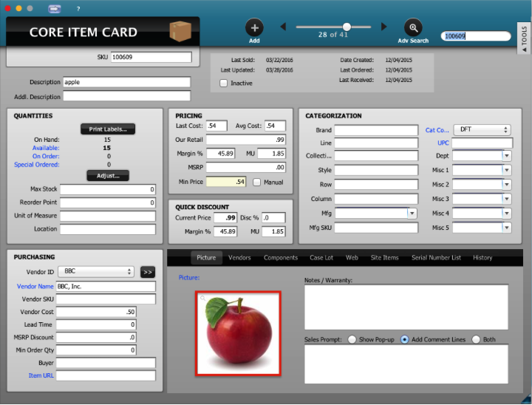Click the Notes / Warranty text area
Image resolution: width=532 pixels, height=405 pixels.
406,307
